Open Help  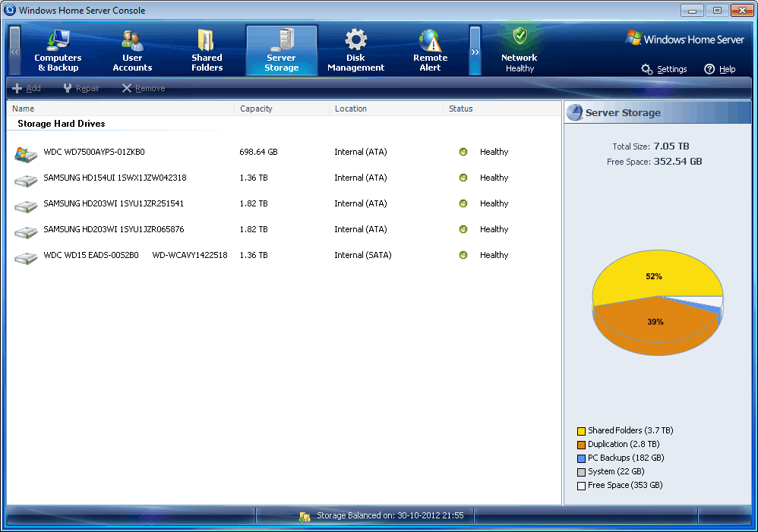pos(720,69)
